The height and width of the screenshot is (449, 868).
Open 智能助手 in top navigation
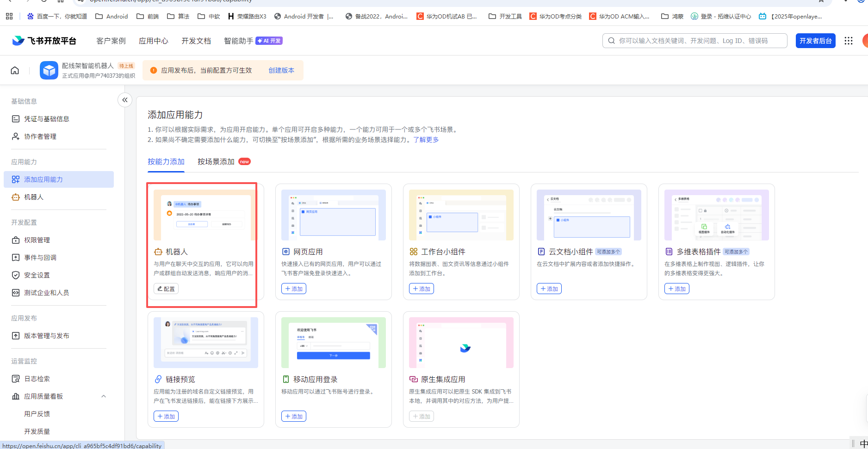239,41
